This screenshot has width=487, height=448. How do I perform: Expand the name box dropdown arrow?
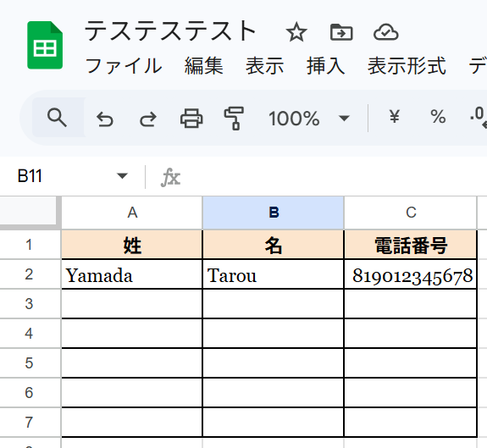tap(122, 176)
